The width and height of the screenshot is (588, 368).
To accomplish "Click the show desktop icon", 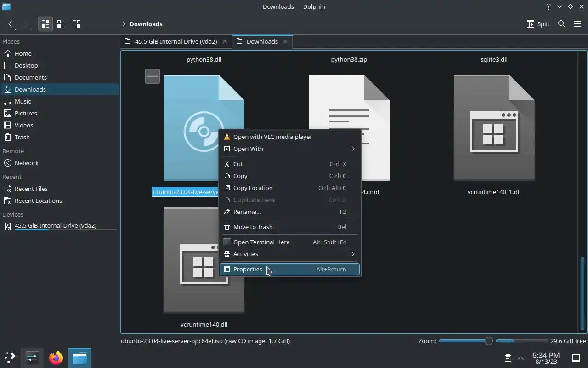I will pos(576,358).
